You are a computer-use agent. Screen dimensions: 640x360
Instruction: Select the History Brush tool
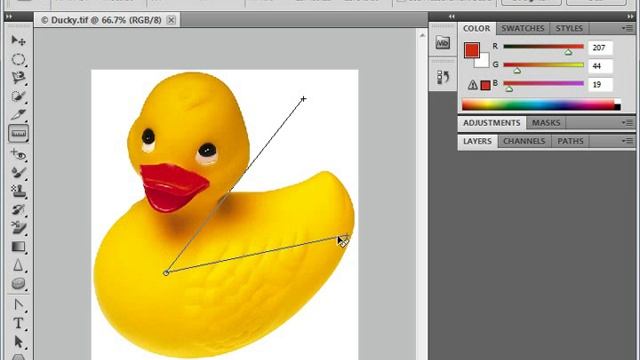[x=18, y=210]
